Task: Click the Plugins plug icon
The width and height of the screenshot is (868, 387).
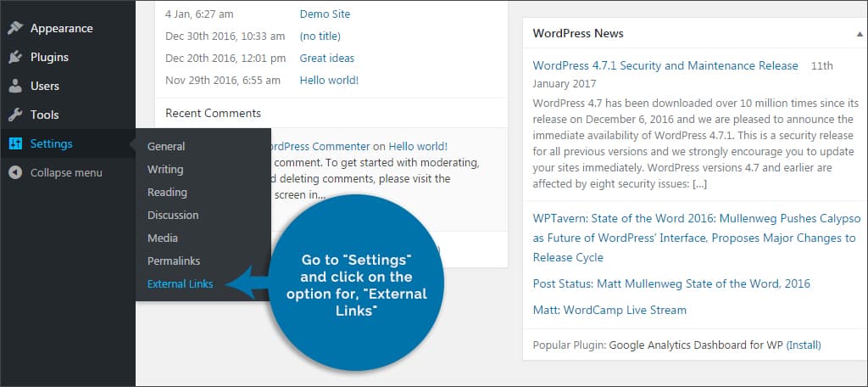Action: [x=15, y=57]
